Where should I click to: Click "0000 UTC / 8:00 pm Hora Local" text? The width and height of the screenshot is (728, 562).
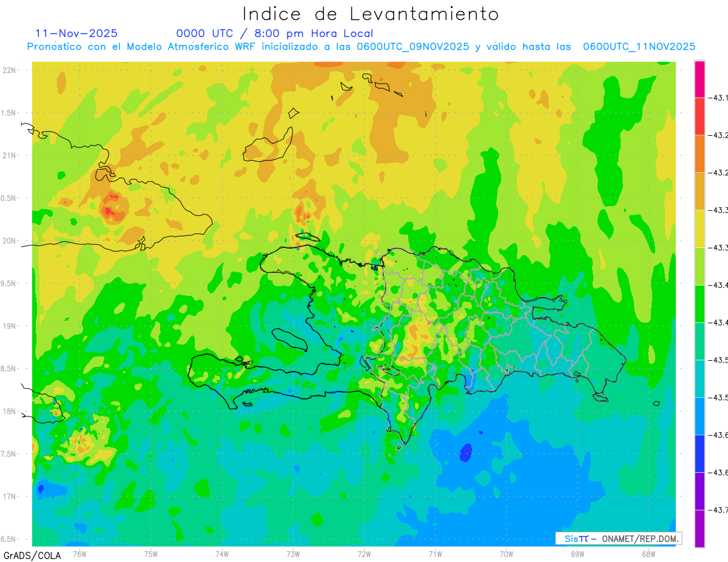point(275,33)
